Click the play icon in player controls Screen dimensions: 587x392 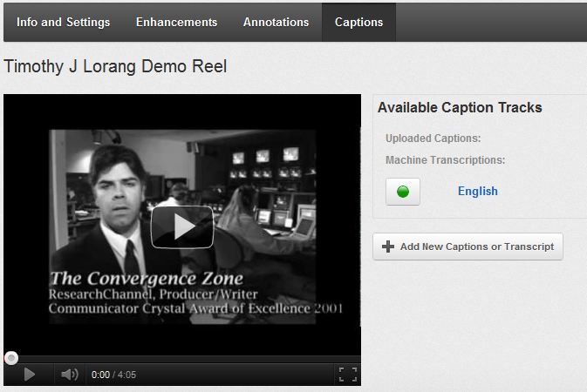click(29, 374)
